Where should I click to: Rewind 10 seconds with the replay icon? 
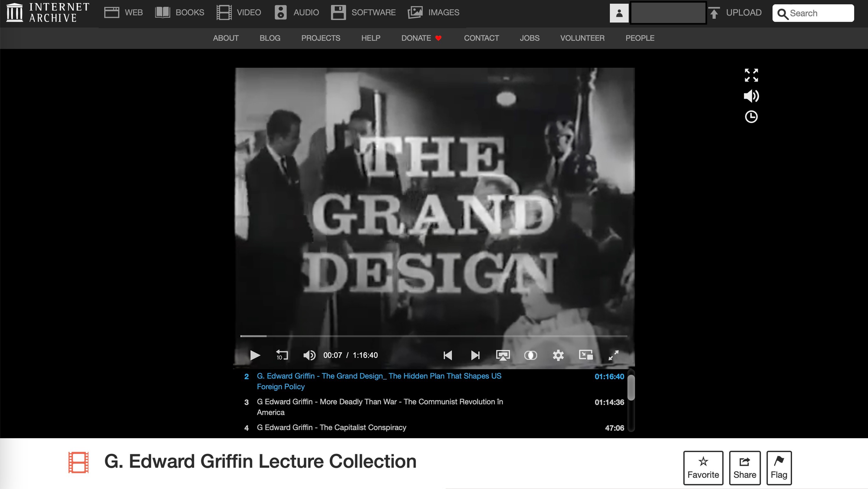(x=282, y=355)
